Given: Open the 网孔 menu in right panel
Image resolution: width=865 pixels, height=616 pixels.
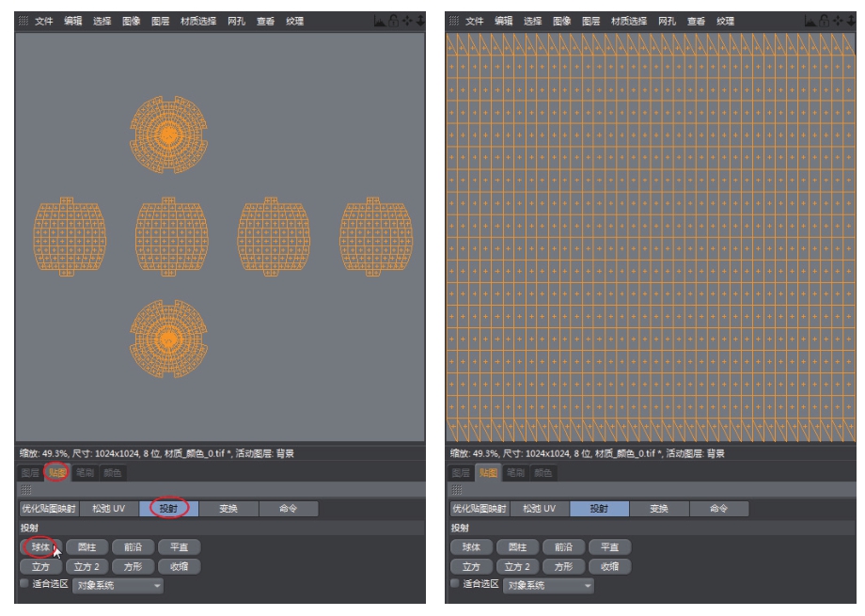Looking at the screenshot, I should point(667,21).
